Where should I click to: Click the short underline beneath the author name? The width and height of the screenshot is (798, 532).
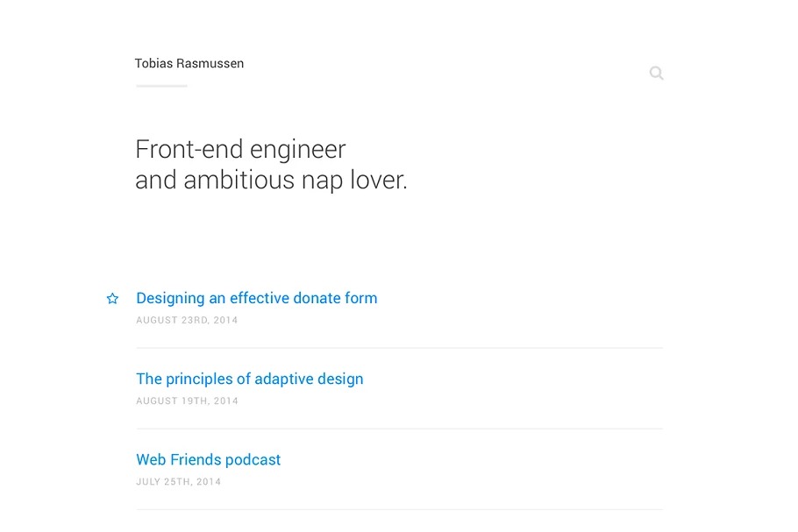[x=161, y=86]
